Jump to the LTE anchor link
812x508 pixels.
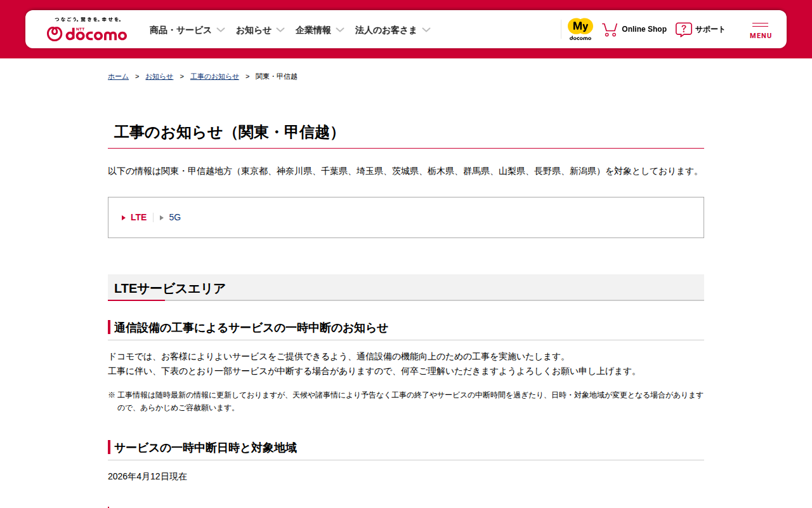(x=138, y=217)
